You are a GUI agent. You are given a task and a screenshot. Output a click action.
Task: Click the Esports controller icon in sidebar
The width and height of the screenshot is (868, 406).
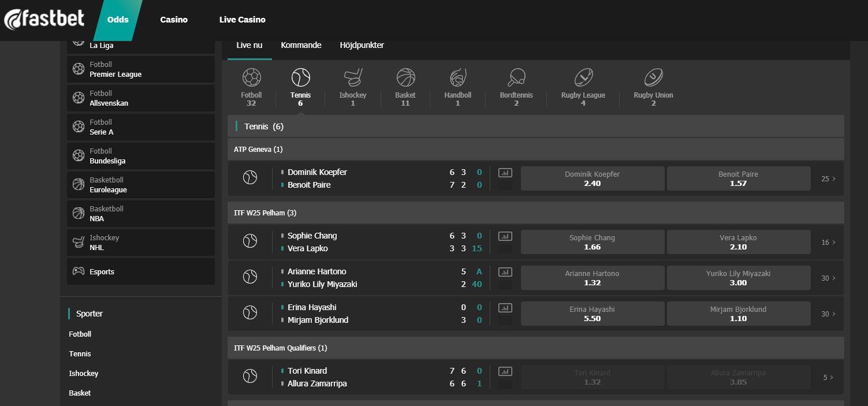click(79, 270)
